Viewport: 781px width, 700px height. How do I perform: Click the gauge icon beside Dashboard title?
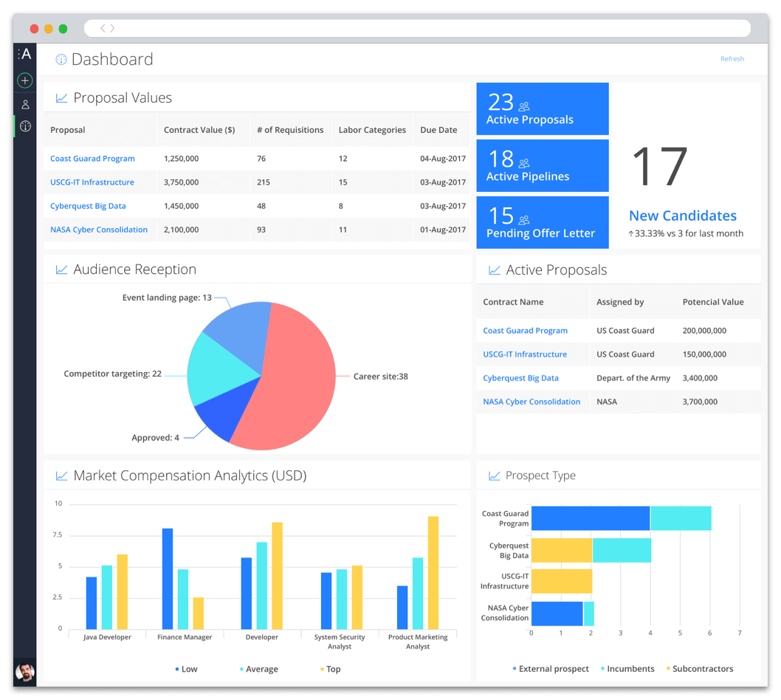point(61,60)
